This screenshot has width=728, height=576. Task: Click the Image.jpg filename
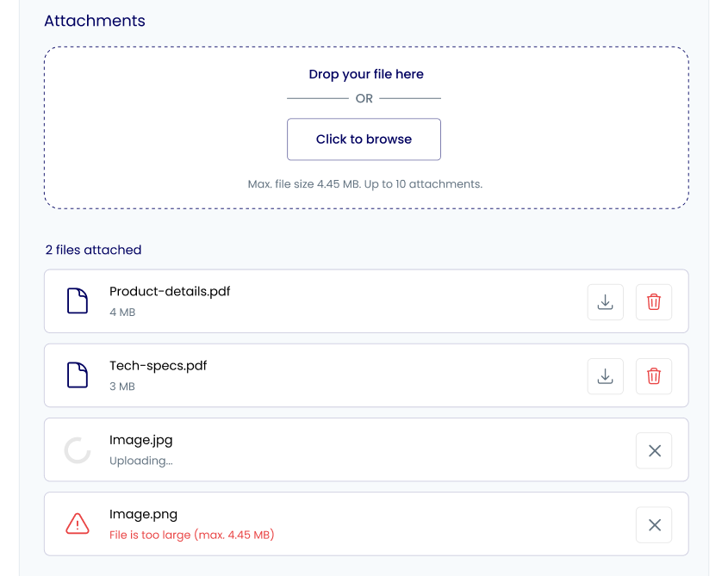[140, 440]
